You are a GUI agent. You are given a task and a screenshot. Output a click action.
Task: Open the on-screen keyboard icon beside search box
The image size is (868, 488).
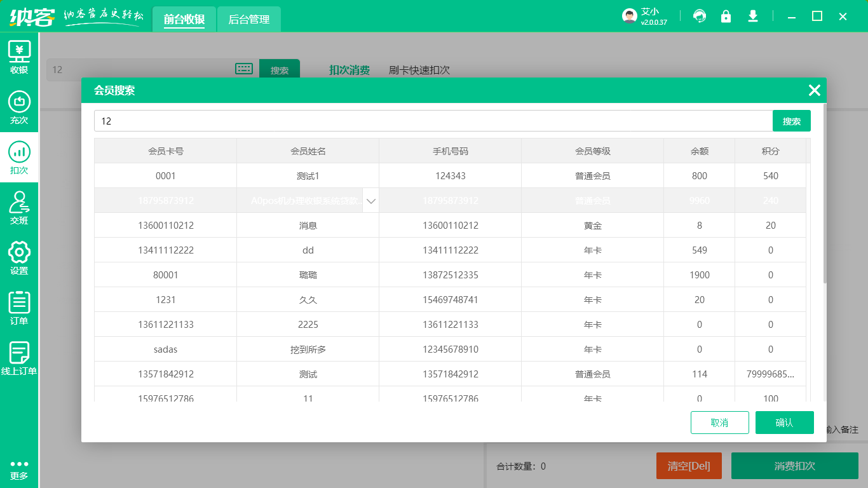pyautogui.click(x=244, y=69)
